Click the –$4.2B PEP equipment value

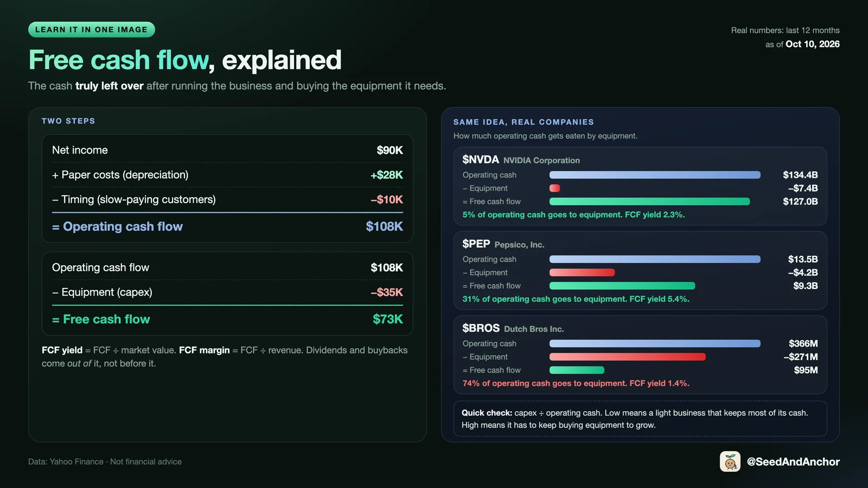pyautogui.click(x=803, y=273)
